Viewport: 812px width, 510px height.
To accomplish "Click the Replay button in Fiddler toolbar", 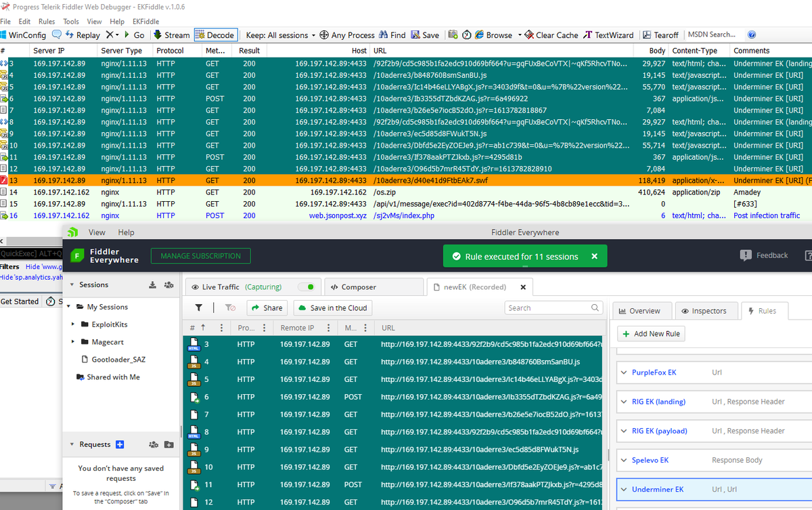I will point(81,35).
